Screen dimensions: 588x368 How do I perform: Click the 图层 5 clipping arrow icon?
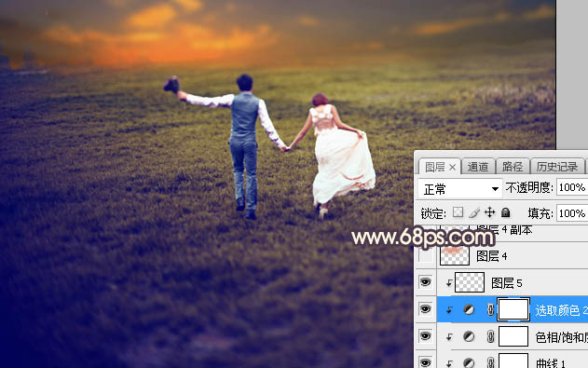448,283
